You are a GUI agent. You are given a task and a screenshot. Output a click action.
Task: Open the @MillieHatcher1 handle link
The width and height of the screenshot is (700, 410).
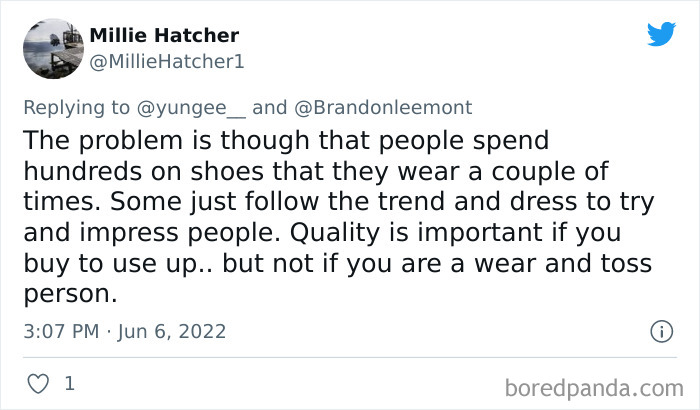(x=167, y=61)
